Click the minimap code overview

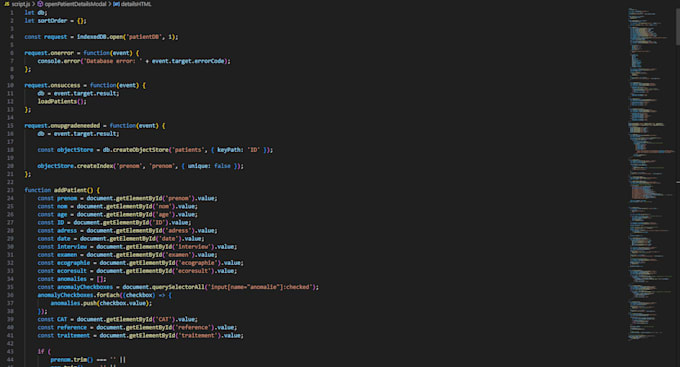pos(650,174)
